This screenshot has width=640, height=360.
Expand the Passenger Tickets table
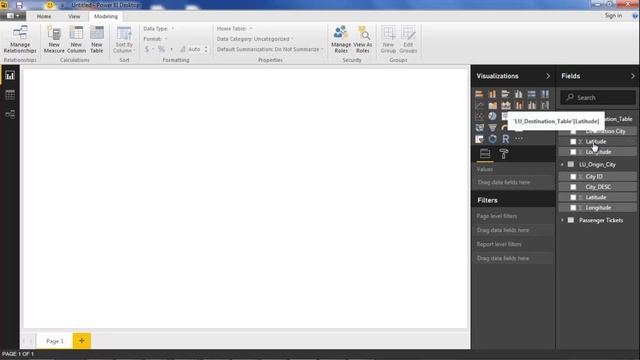pyautogui.click(x=562, y=220)
